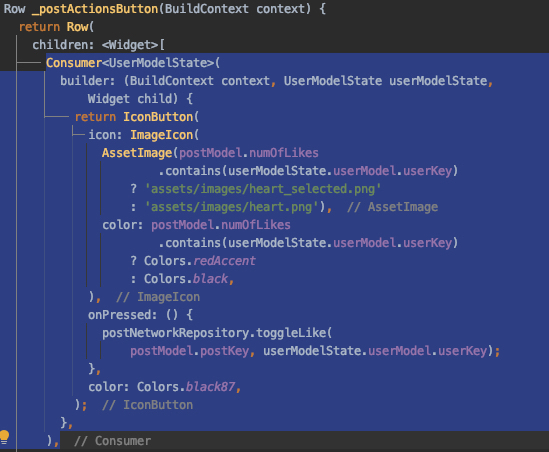Click 'Consumer' in Consumer<UserModelState>
The image size is (549, 452).
[74, 63]
